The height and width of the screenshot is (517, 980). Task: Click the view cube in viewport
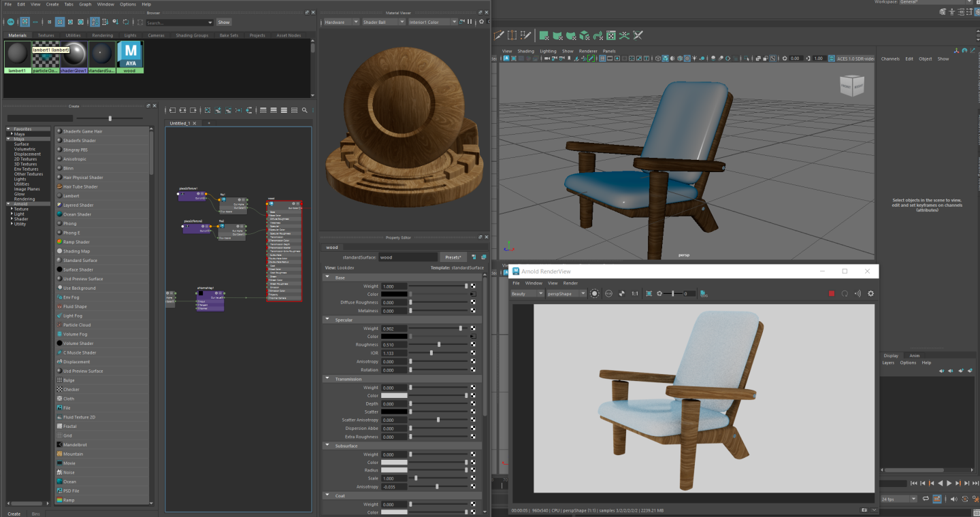[851, 86]
